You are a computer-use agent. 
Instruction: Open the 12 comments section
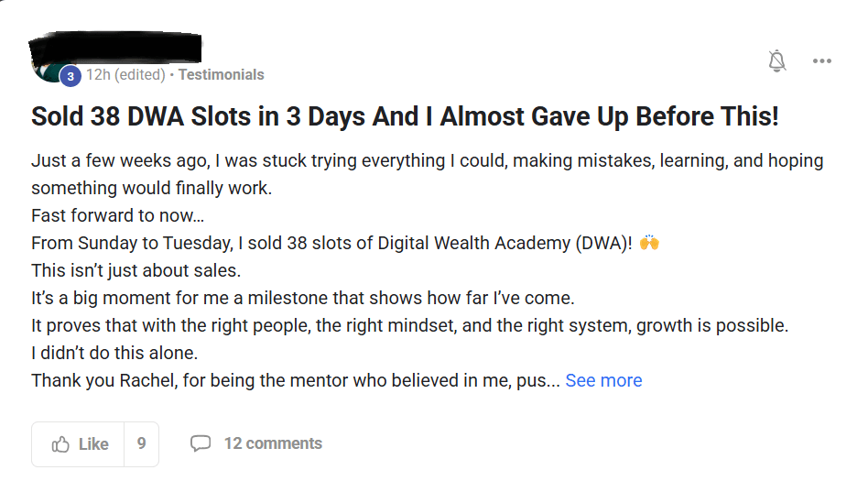(x=273, y=443)
